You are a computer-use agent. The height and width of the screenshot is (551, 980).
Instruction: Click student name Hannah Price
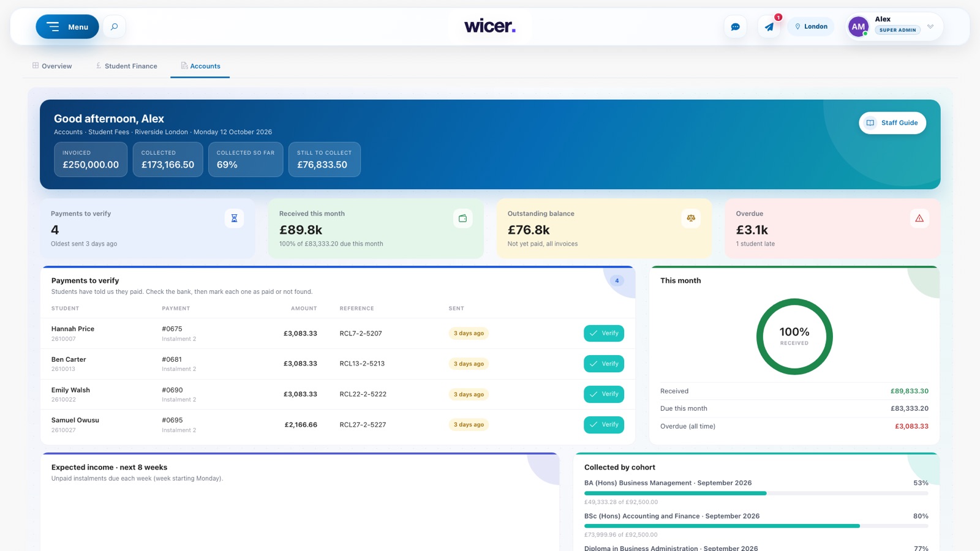pyautogui.click(x=73, y=329)
